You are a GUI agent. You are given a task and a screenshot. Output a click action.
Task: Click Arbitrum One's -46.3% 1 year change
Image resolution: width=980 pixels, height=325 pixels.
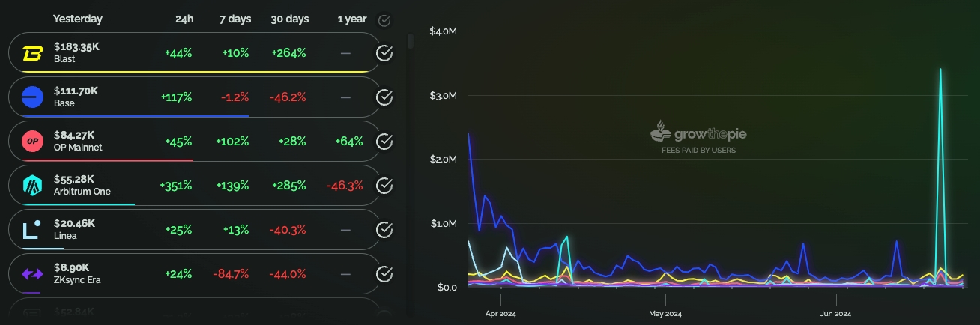click(345, 186)
